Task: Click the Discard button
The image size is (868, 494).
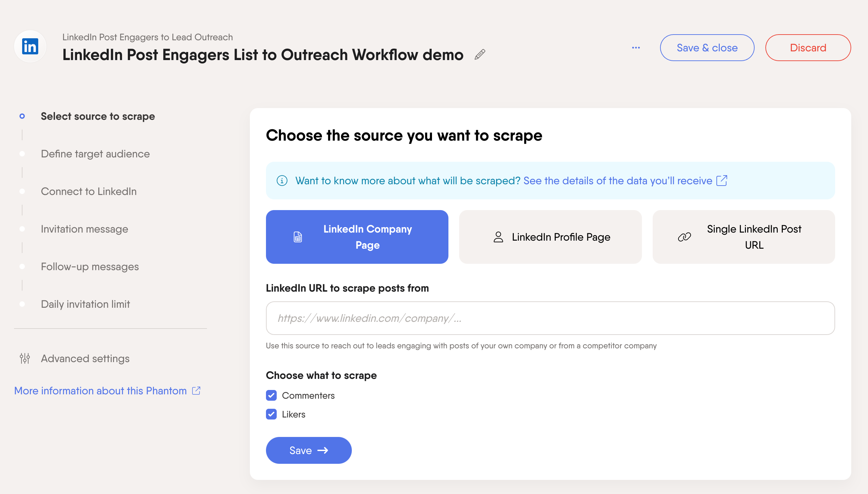Action: (x=808, y=48)
